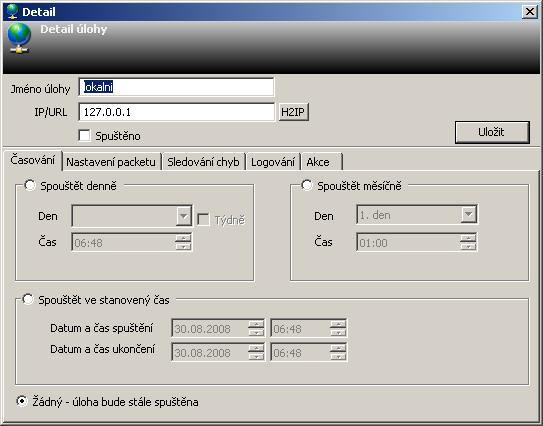Screen dimensions: 543x426
Task: Decrement start date with down arrow
Action: [256, 332]
